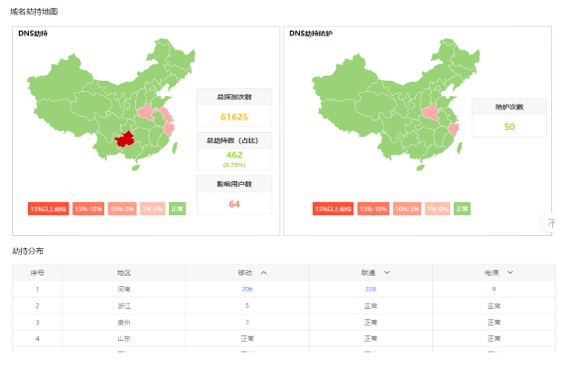The image size is (564, 367).
Task: Expand the 联通 column sort chevron
Action: coord(387,273)
